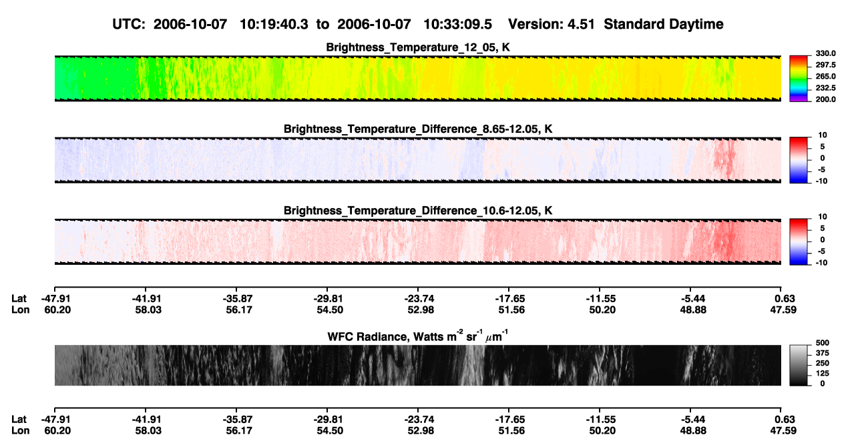This screenshot has width=868, height=445.
Task: Click the Lon label of axis below 10.6-12.05 panel
Action: (19, 310)
